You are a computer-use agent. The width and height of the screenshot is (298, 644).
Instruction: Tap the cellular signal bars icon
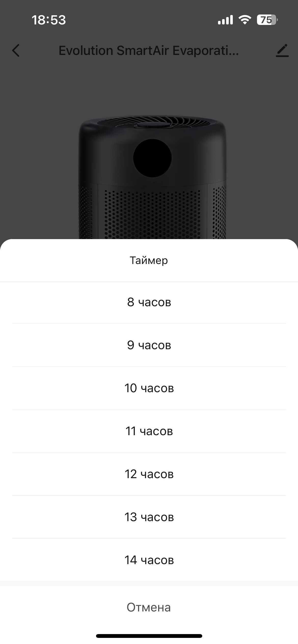click(225, 20)
